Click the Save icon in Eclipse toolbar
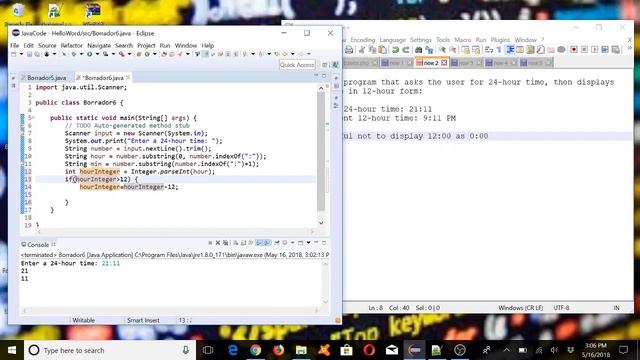640x360 pixels. pyautogui.click(x=29, y=54)
